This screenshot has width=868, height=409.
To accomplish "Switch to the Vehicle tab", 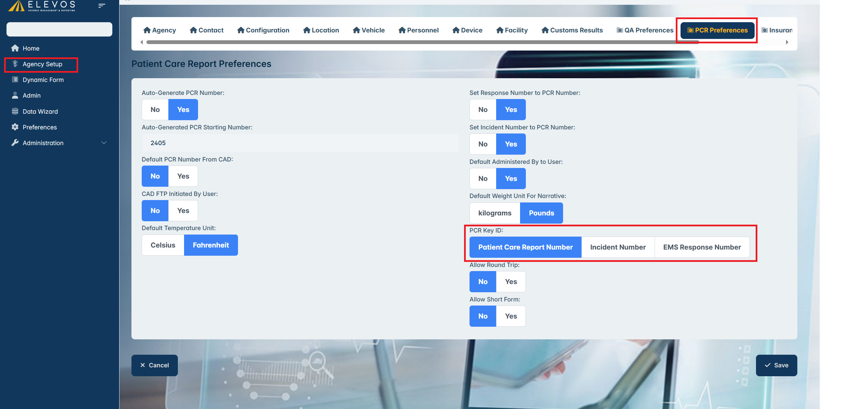I will pyautogui.click(x=369, y=30).
